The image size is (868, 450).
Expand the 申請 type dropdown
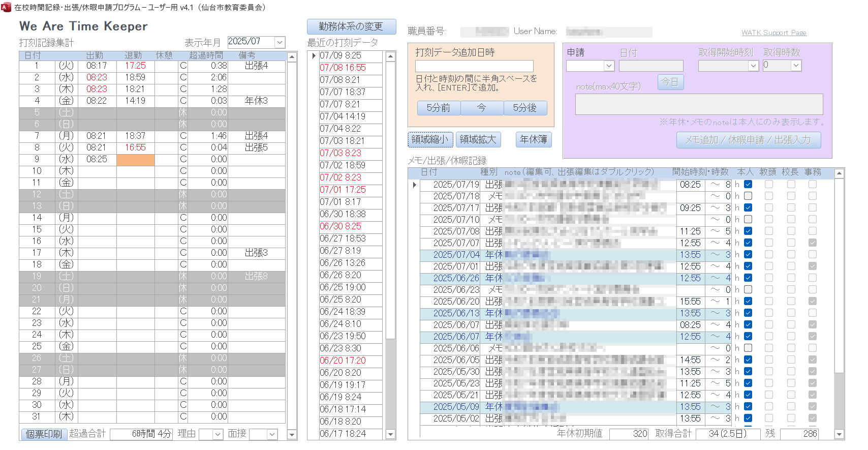click(x=609, y=66)
